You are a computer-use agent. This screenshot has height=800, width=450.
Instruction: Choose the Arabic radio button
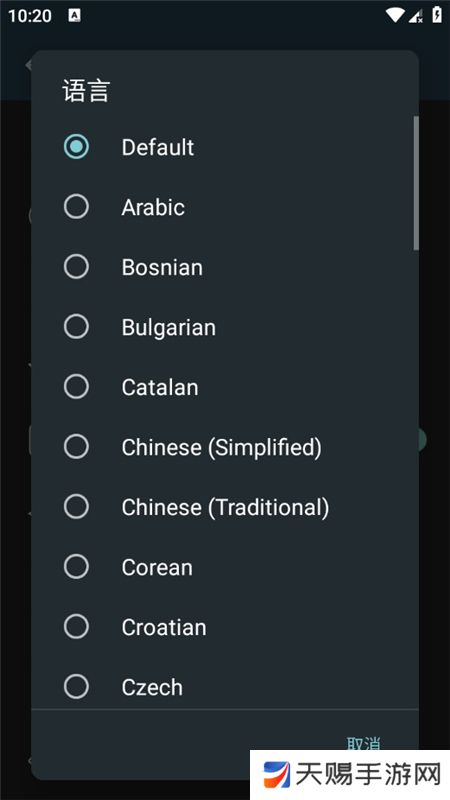76,207
